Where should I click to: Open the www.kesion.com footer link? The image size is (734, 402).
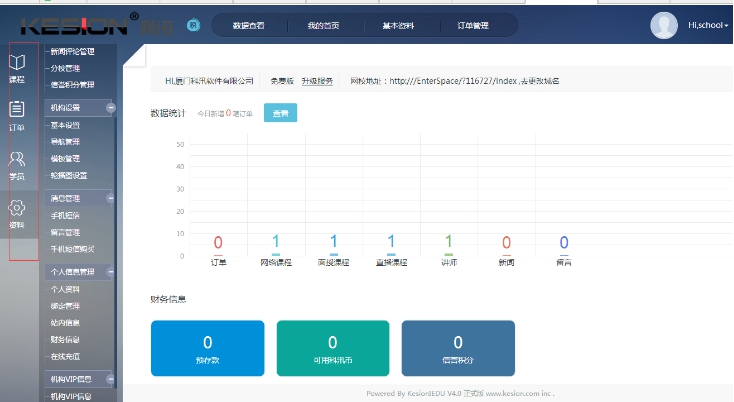(x=513, y=394)
